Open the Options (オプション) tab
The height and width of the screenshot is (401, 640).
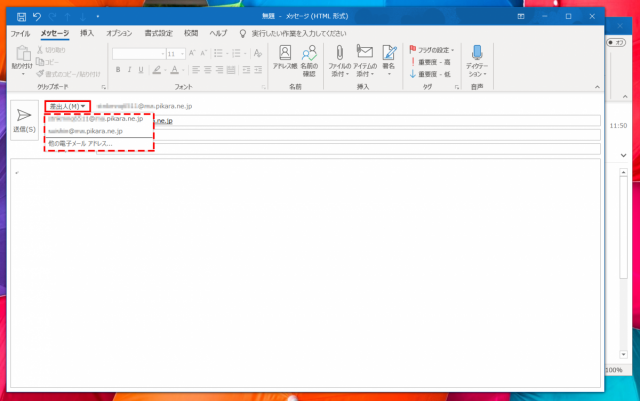tap(119, 33)
